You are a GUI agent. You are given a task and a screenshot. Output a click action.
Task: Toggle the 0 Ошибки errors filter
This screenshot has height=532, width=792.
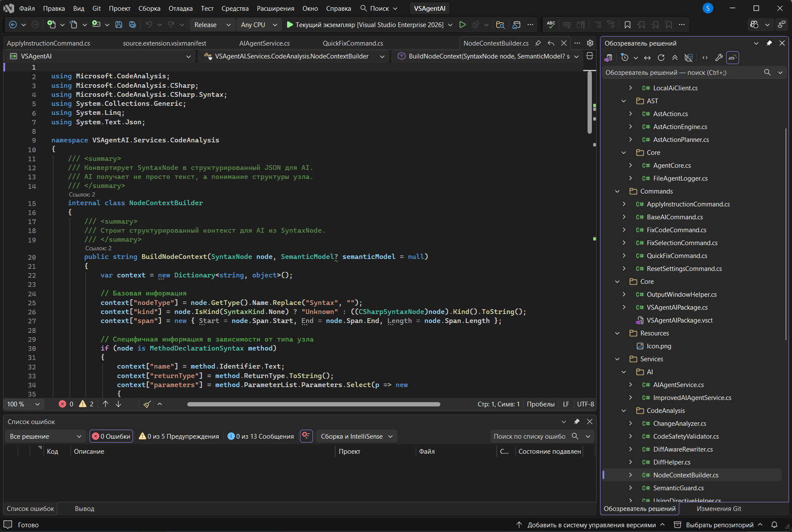[x=111, y=437]
